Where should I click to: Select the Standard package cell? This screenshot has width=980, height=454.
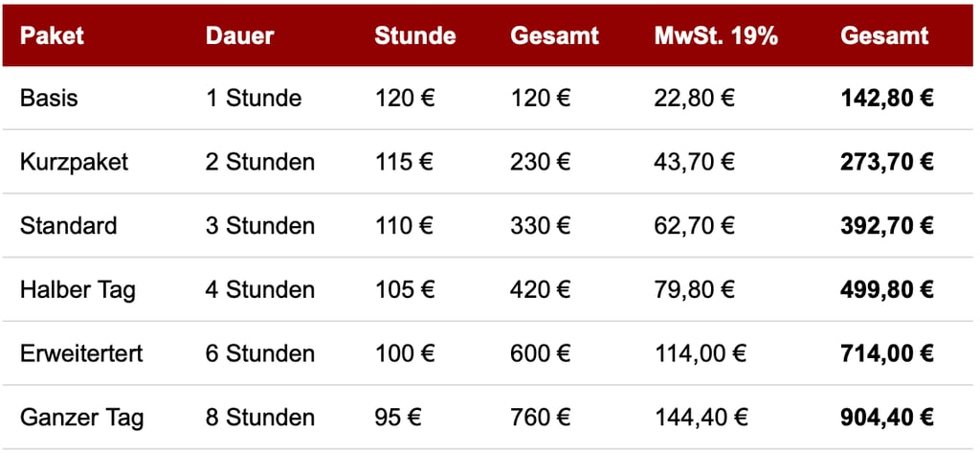click(x=68, y=226)
